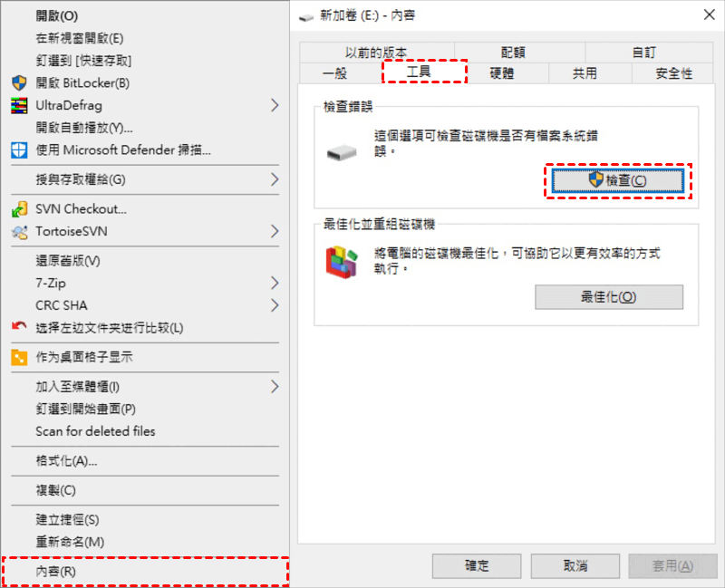725x588 pixels.
Task: Click the 確定 button
Action: pos(477,566)
